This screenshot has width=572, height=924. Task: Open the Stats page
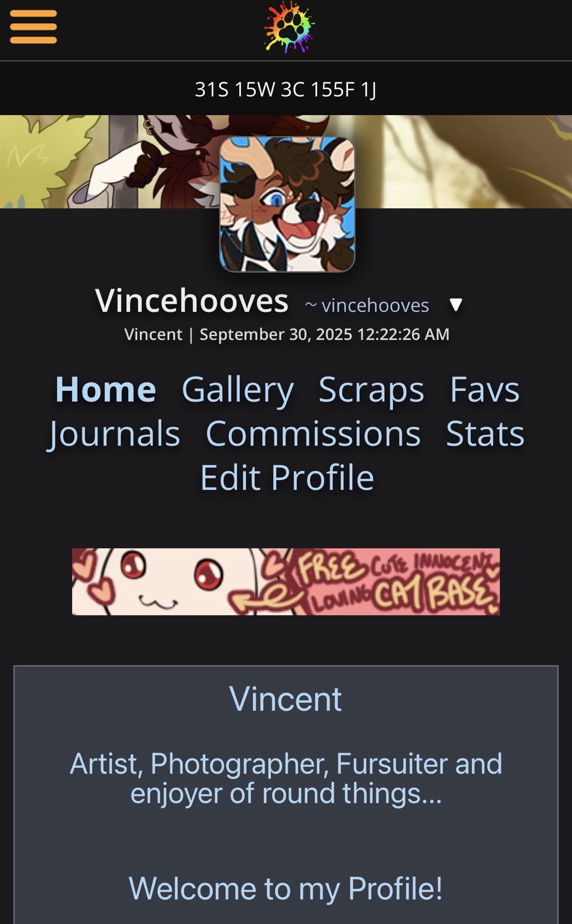[485, 434]
